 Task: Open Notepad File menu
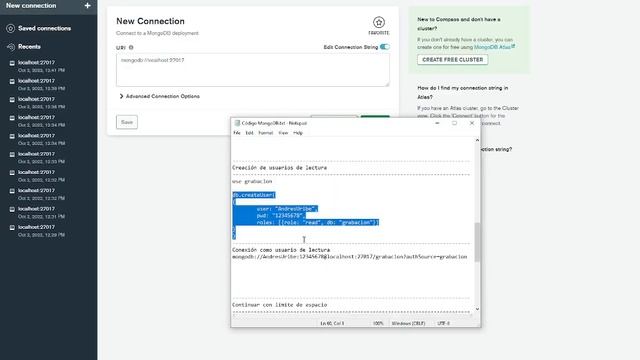click(237, 133)
